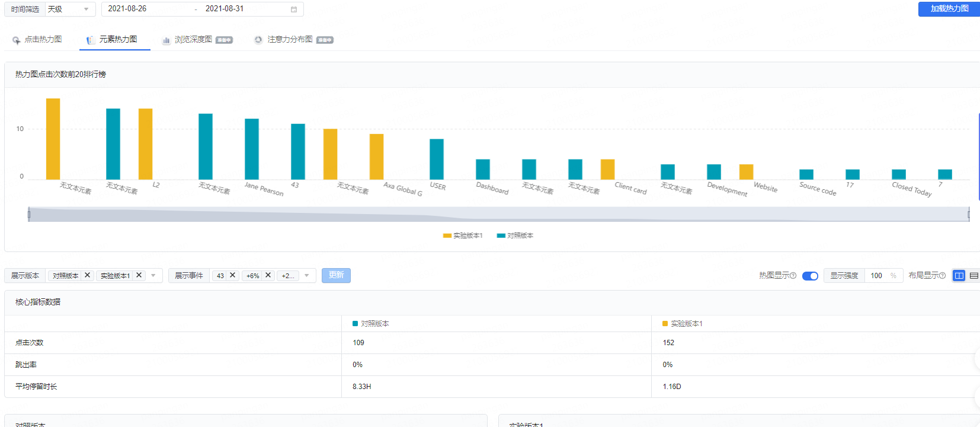Switch to 注意力分布图 tab
Image resolution: width=980 pixels, height=427 pixels.
click(294, 40)
